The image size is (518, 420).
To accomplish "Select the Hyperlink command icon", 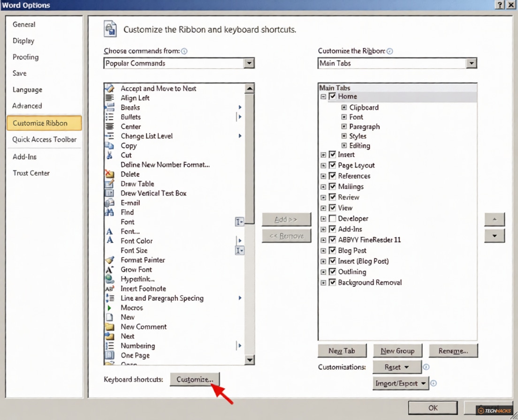I will [x=110, y=279].
